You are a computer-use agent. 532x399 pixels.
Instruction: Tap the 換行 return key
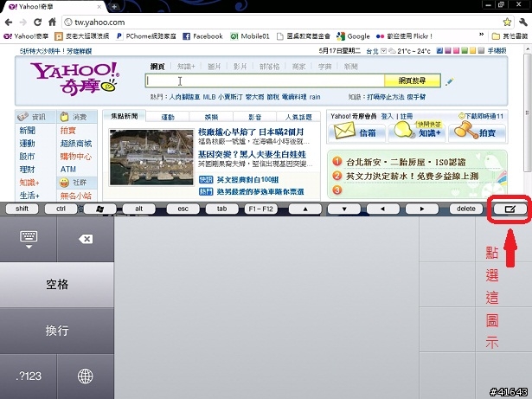57,331
